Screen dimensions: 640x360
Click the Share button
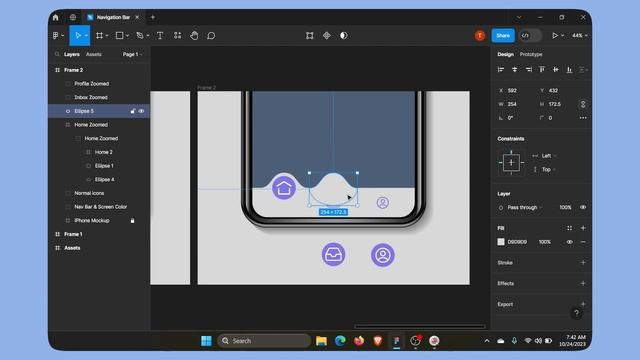(503, 36)
